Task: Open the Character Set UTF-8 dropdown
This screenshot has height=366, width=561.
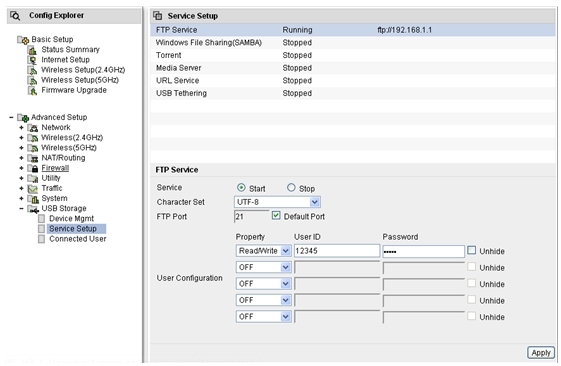Action: pos(277,202)
